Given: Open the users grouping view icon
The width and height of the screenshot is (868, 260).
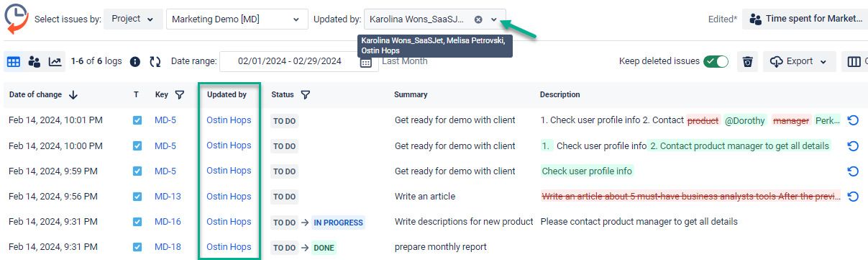Looking at the screenshot, I should [x=34, y=62].
